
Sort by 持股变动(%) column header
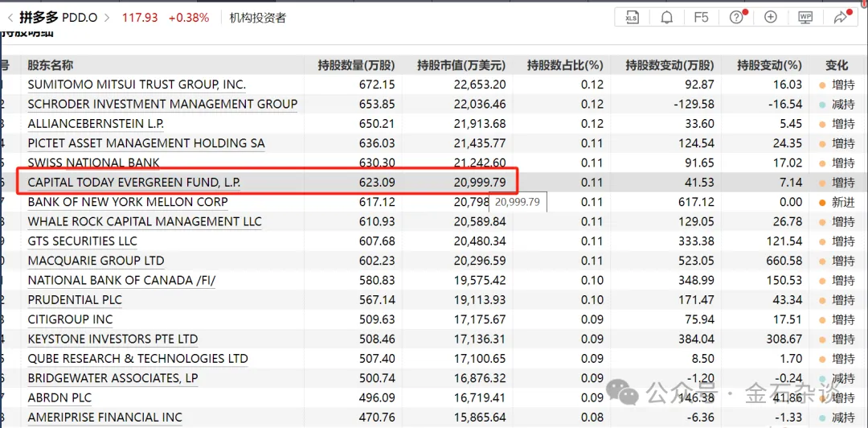[769, 65]
